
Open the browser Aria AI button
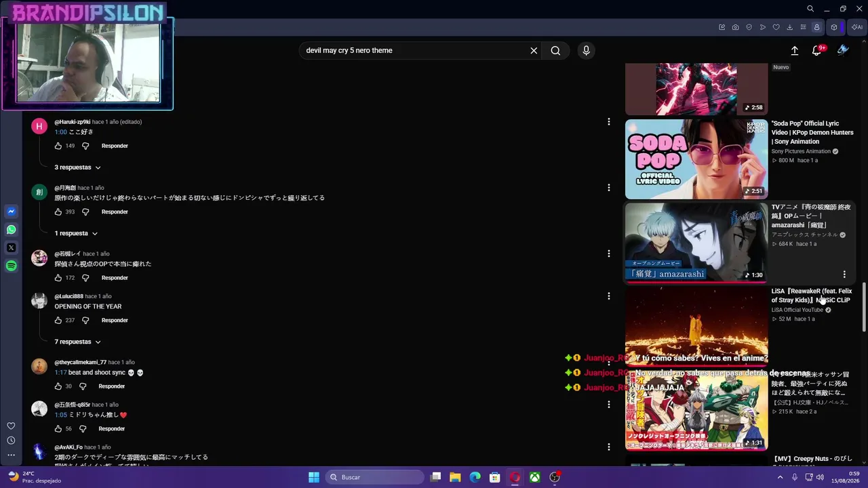tap(856, 27)
